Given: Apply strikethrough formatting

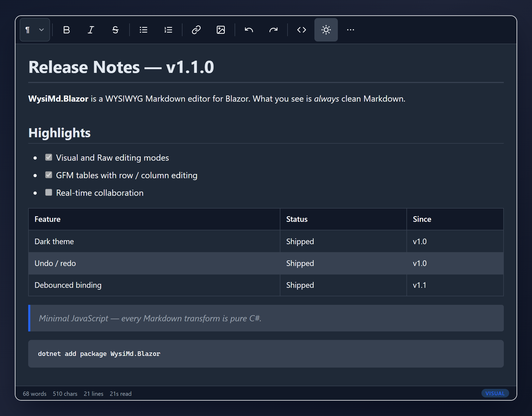Looking at the screenshot, I should click(x=115, y=30).
